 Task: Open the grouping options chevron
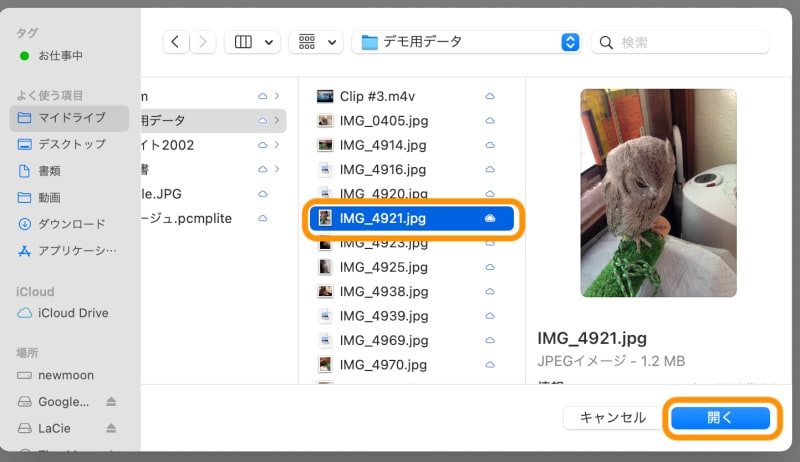point(332,42)
